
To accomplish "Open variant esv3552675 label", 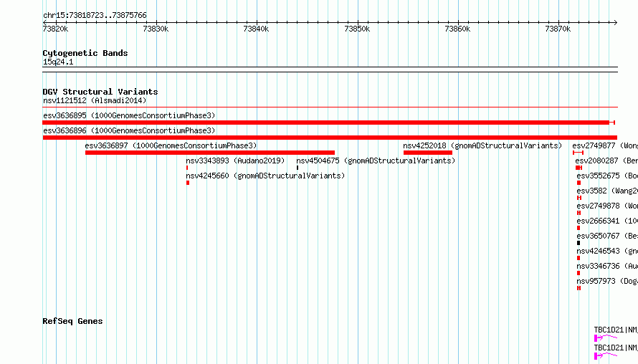I will point(607,176).
